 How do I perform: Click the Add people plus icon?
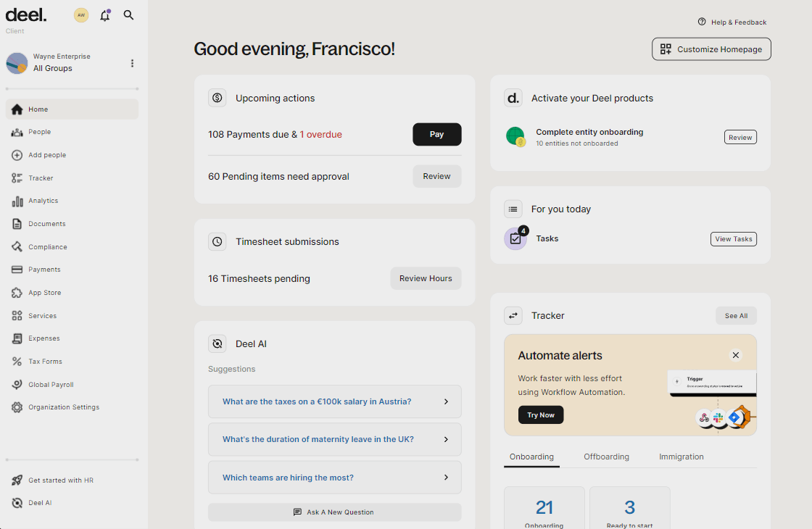click(x=17, y=155)
